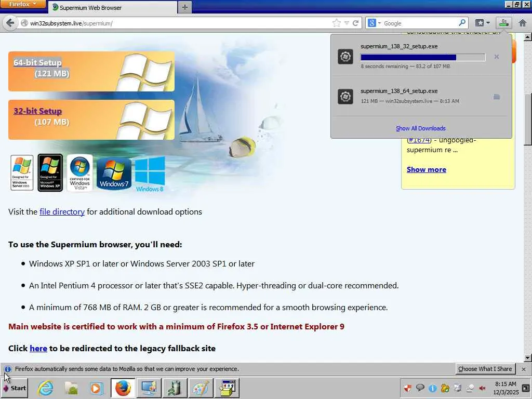Click the supermium_138_64_setup.exe file icon
The width and height of the screenshot is (532, 399).
coord(345,96)
